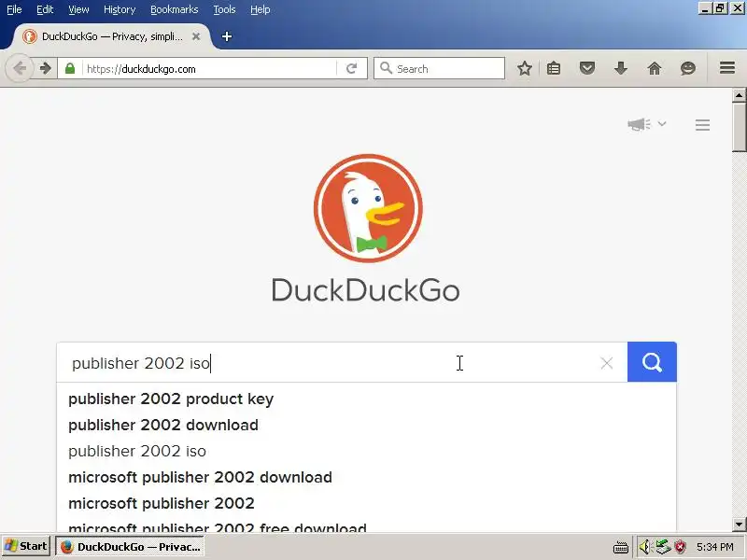
Task: Click the megaphone announcements icon
Action: 639,124
